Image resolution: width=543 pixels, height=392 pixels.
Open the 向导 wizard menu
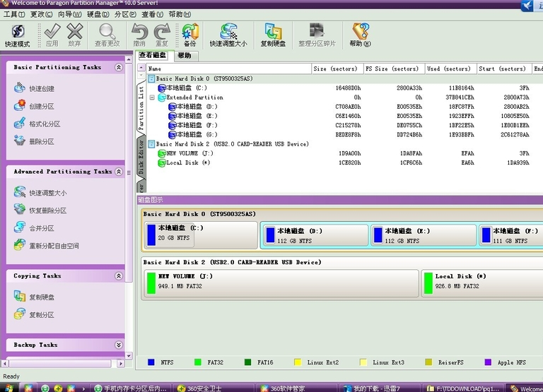click(x=69, y=14)
